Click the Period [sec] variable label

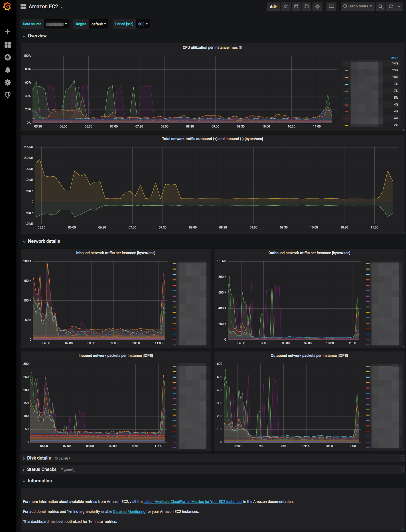[x=124, y=24]
